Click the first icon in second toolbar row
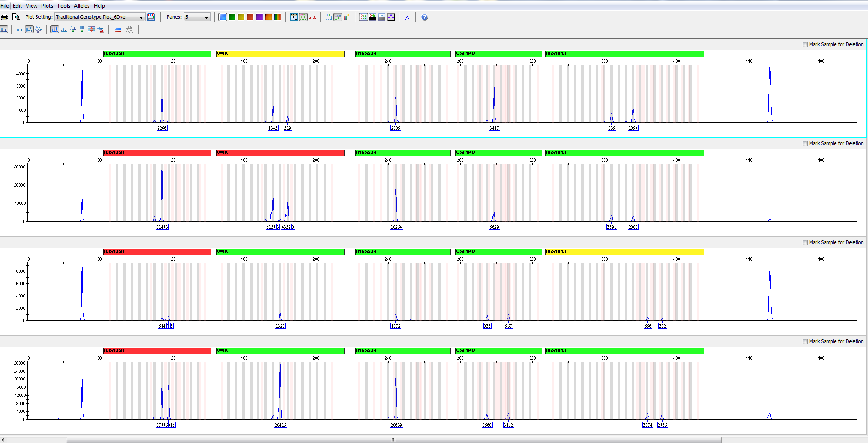 [4, 29]
